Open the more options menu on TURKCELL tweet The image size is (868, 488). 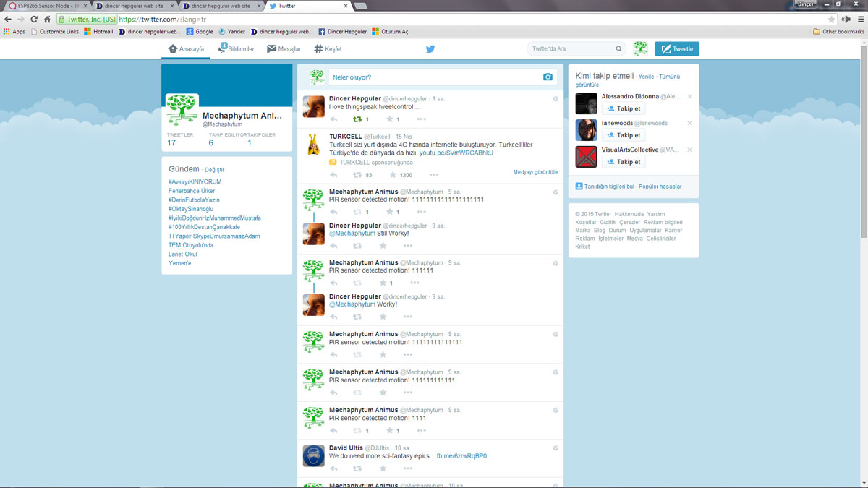pos(433,174)
